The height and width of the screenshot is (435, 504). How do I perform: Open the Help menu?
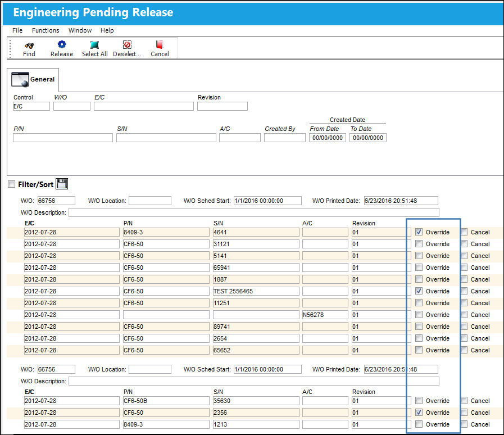click(x=107, y=30)
